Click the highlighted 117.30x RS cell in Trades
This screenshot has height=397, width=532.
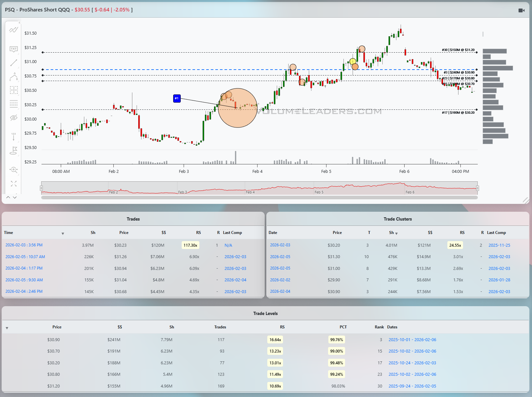pyautogui.click(x=190, y=245)
